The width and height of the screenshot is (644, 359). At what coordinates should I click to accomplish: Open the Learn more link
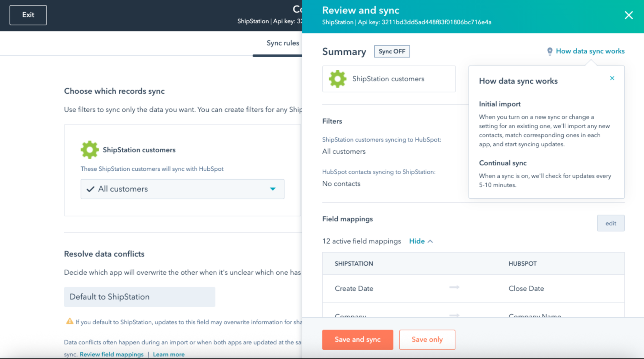(x=169, y=354)
